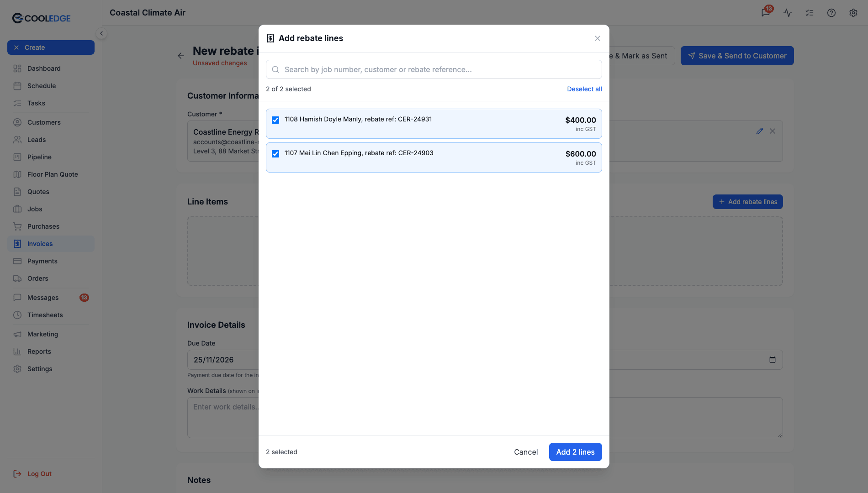Click the Floor Plan Quote map icon

click(17, 174)
